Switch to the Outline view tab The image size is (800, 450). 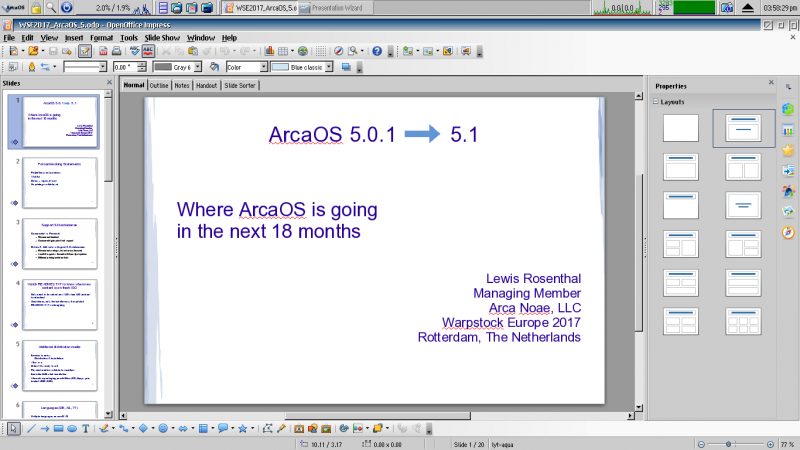point(159,86)
